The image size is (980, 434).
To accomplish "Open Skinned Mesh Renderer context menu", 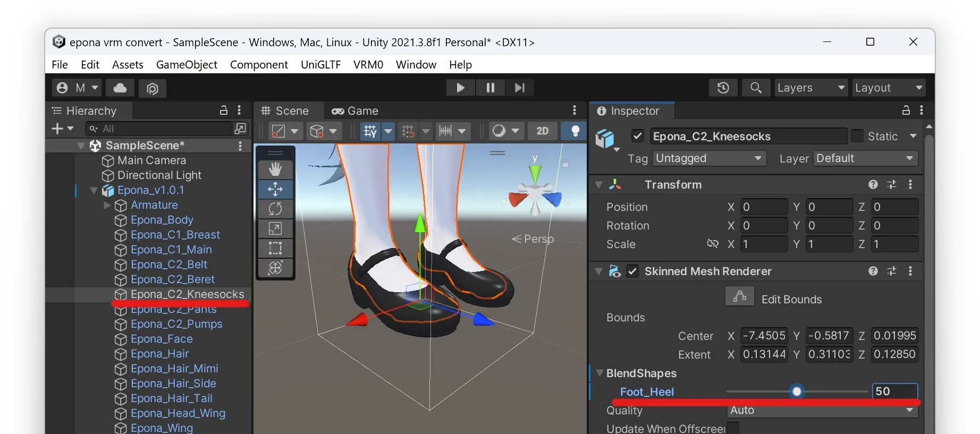I will pos(910,271).
